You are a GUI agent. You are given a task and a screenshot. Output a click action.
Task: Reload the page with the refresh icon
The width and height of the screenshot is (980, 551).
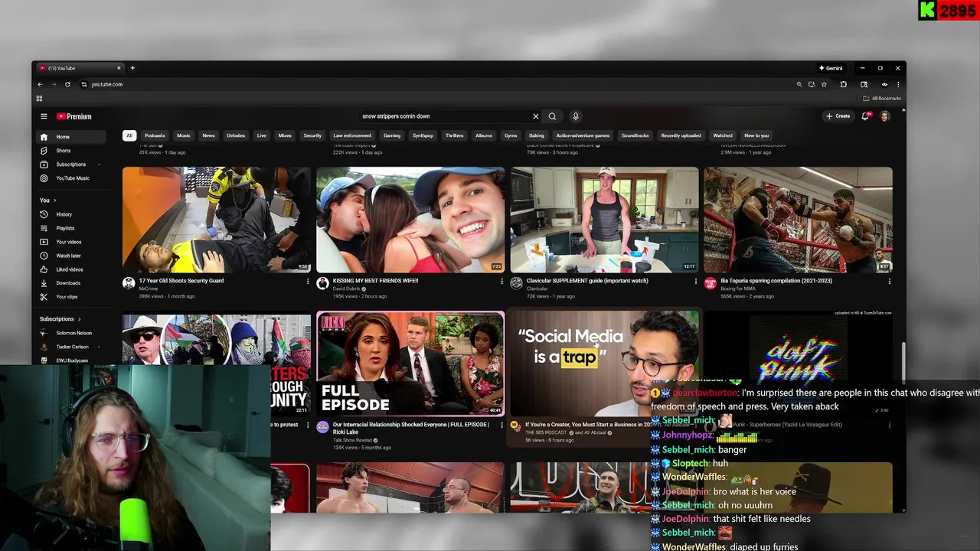pyautogui.click(x=67, y=84)
